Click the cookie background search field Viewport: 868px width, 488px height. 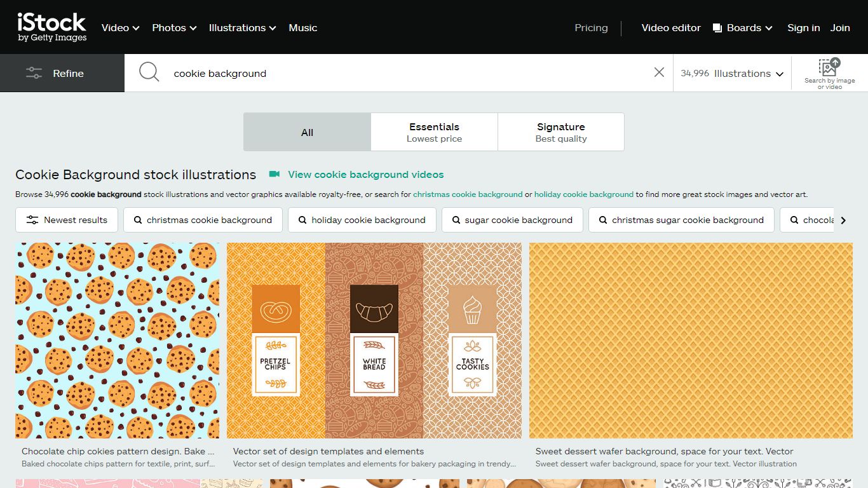407,73
